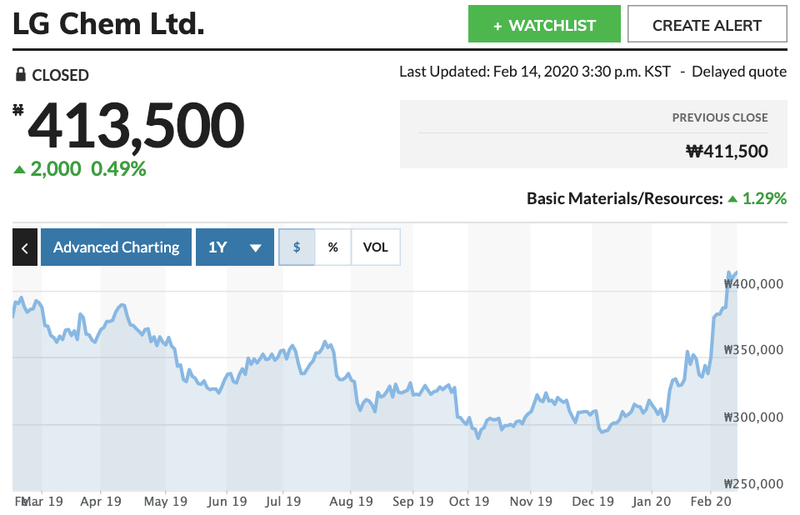
Task: Click the Feb 20 axis label
Action: pos(711,501)
